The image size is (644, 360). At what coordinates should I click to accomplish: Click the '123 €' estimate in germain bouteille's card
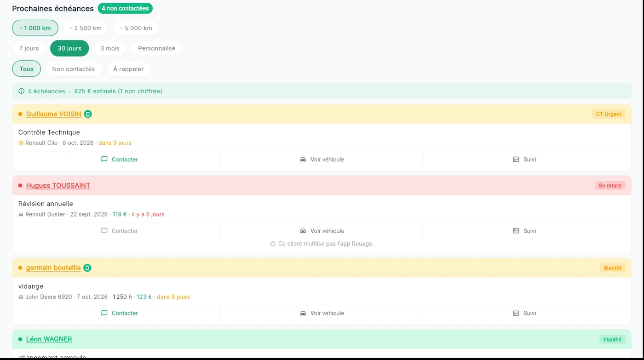coord(144,297)
